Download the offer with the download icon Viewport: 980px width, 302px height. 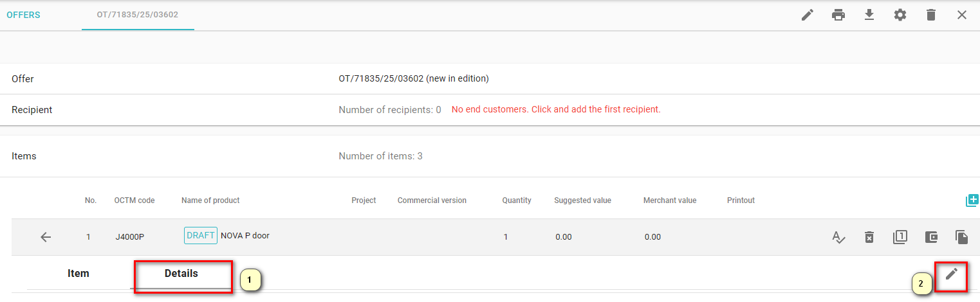pyautogui.click(x=869, y=15)
